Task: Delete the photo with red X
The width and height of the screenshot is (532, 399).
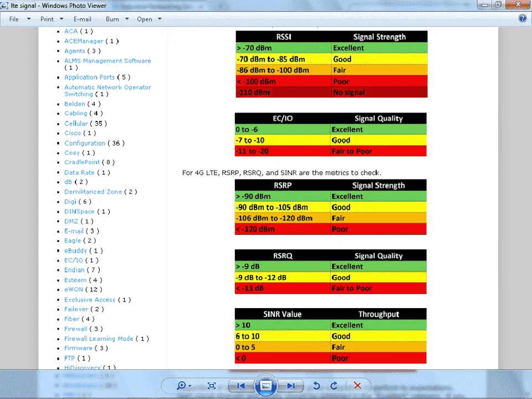Action: tap(357, 386)
